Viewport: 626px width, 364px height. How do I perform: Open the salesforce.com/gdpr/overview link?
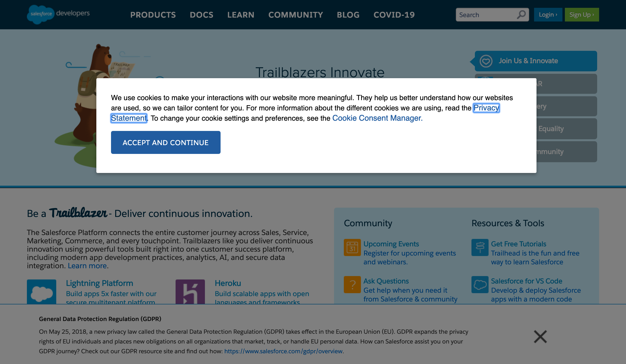coord(283,351)
